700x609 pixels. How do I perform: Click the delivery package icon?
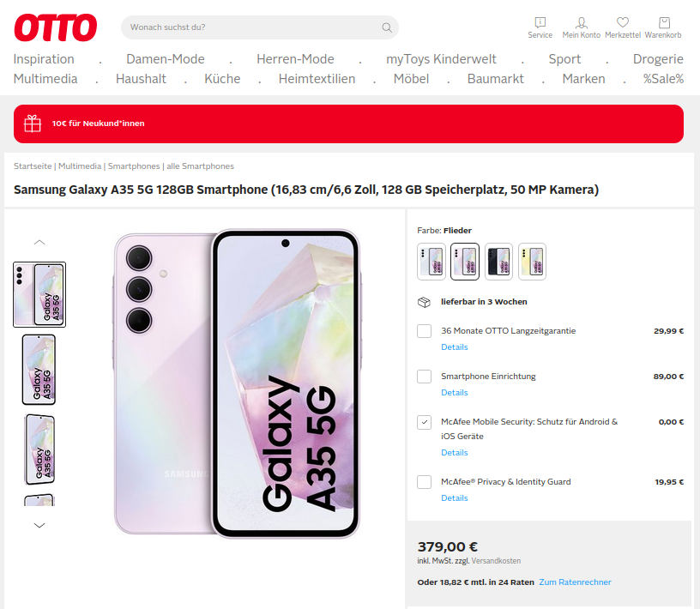coord(424,302)
